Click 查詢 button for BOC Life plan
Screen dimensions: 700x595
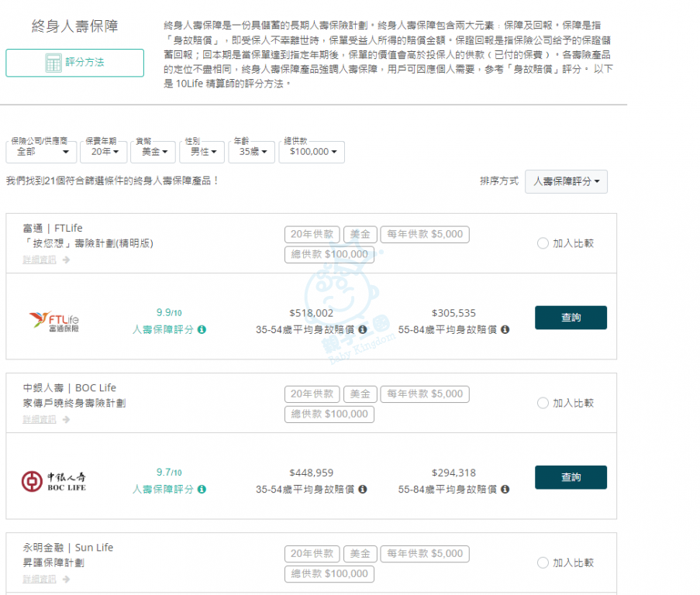coord(571,477)
